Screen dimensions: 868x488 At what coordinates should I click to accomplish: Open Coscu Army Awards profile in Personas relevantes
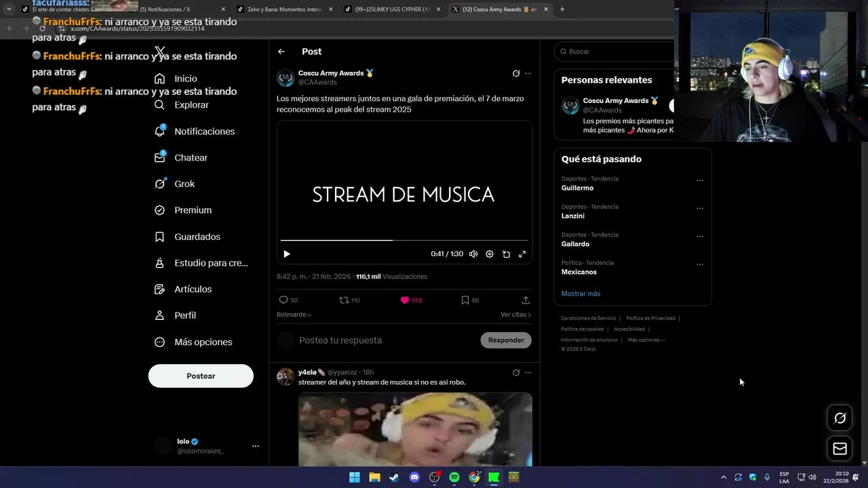(x=616, y=100)
